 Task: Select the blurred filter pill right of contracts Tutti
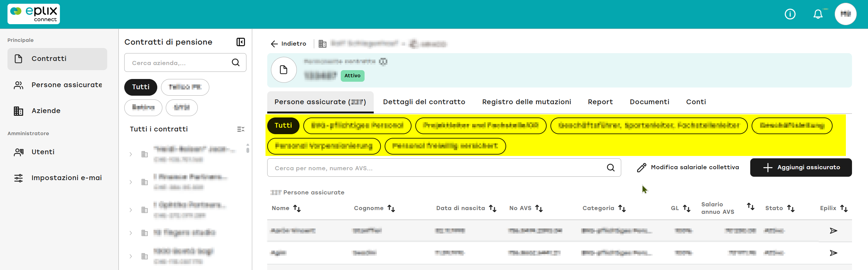pos(185,87)
